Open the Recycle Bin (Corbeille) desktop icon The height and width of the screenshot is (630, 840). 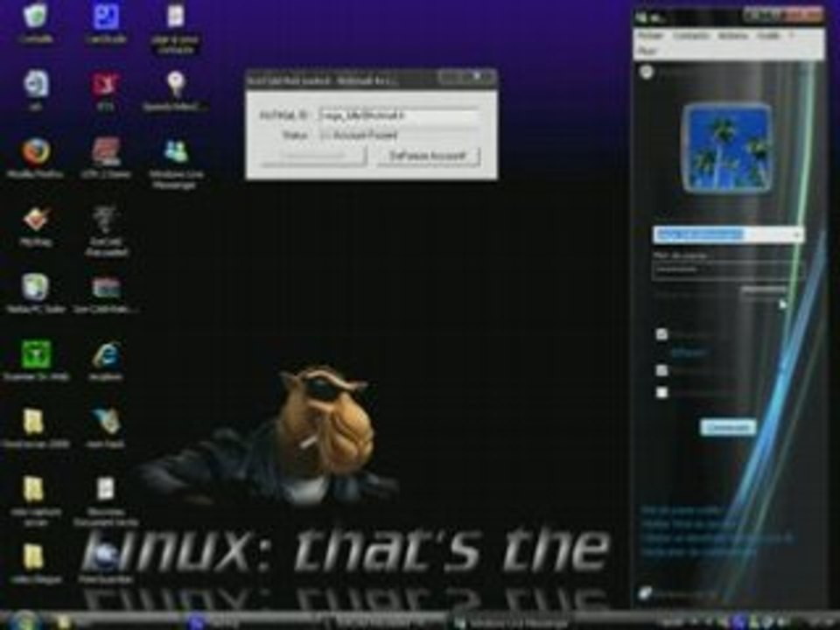pyautogui.click(x=35, y=21)
